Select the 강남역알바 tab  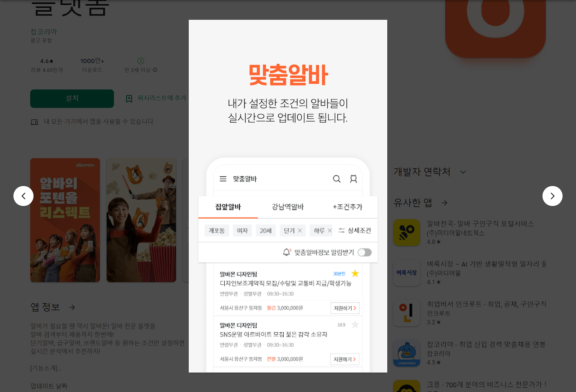tap(288, 207)
